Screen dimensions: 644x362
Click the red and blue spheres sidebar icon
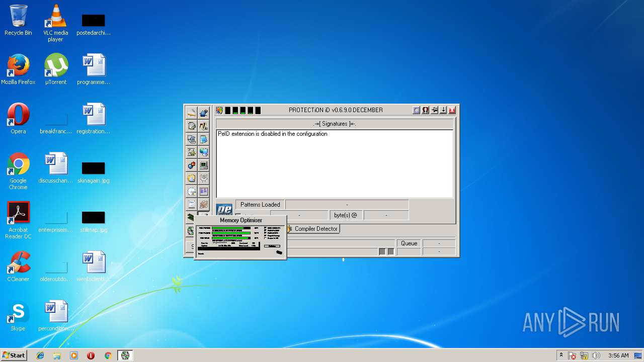191,165
